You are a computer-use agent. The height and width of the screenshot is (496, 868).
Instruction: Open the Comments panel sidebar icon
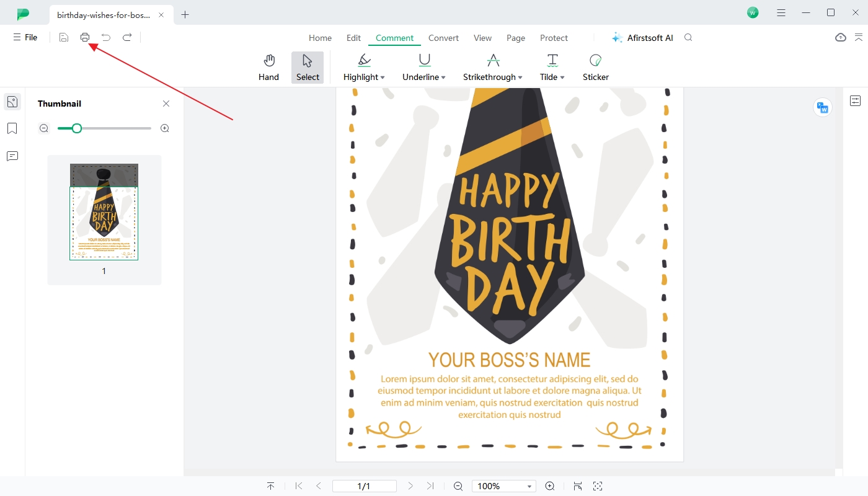coord(12,156)
